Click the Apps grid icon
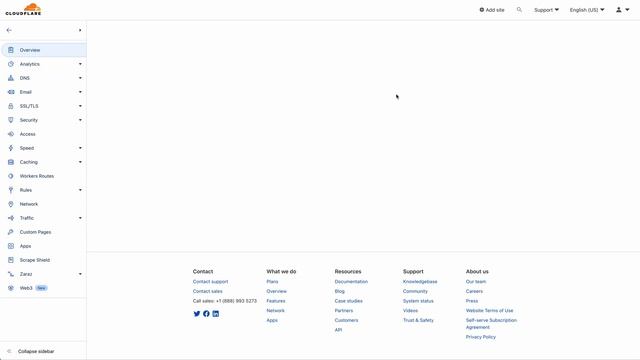 tap(11, 246)
